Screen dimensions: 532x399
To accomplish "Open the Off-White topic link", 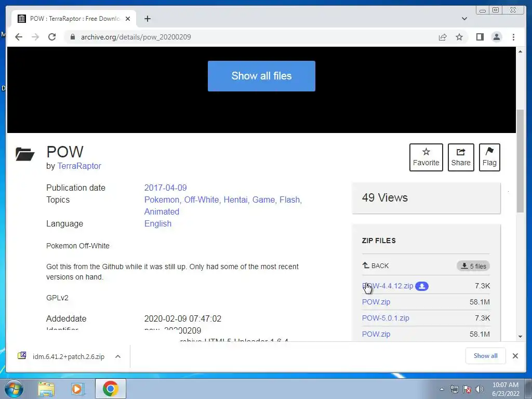I will (202, 199).
